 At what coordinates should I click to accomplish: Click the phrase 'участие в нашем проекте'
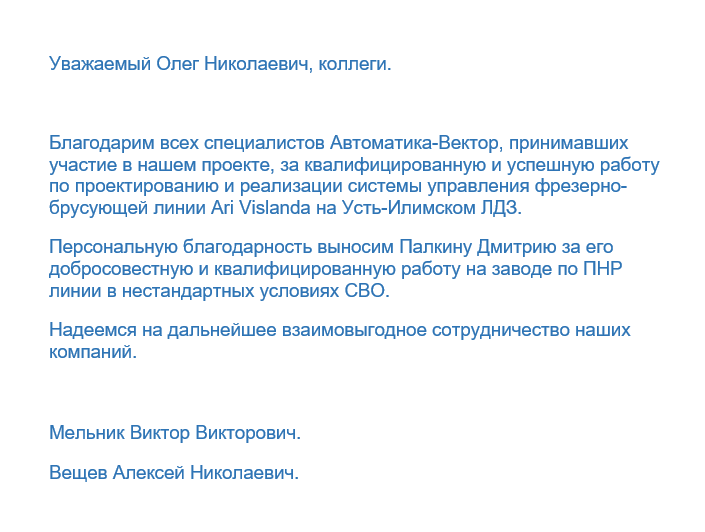click(x=159, y=165)
